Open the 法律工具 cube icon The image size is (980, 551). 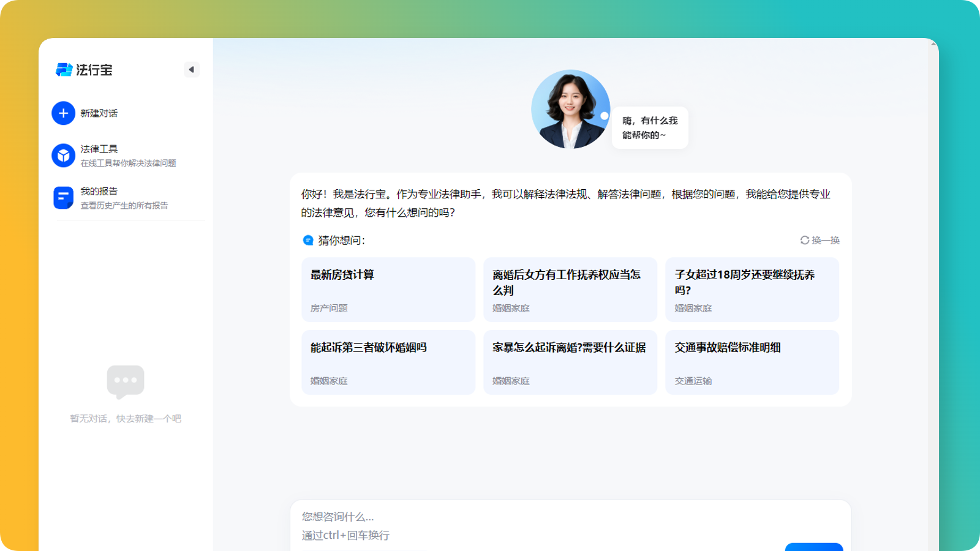(x=63, y=156)
